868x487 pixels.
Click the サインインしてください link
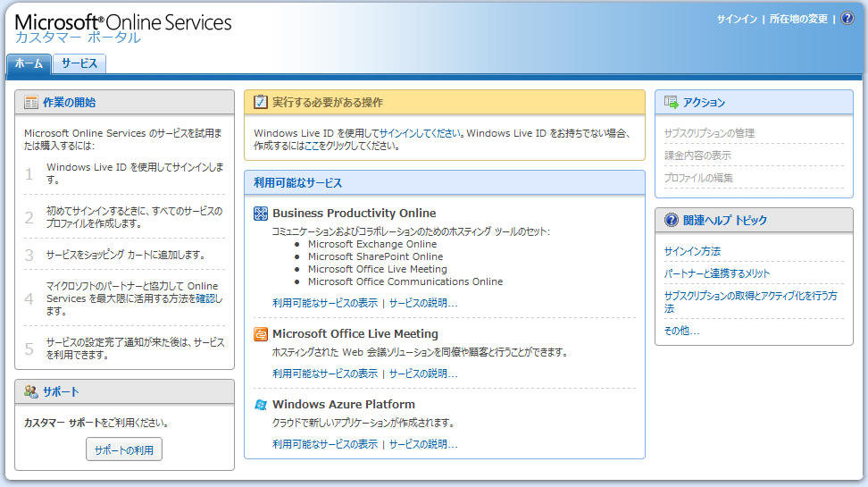[x=421, y=133]
